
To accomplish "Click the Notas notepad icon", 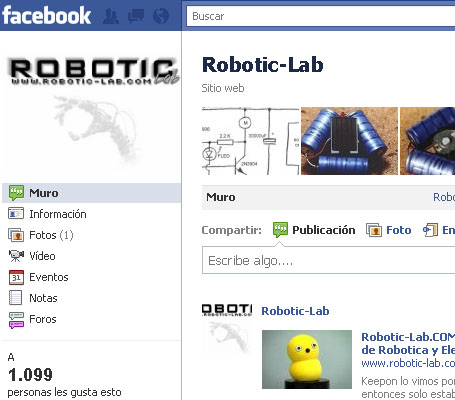I will point(15,298).
